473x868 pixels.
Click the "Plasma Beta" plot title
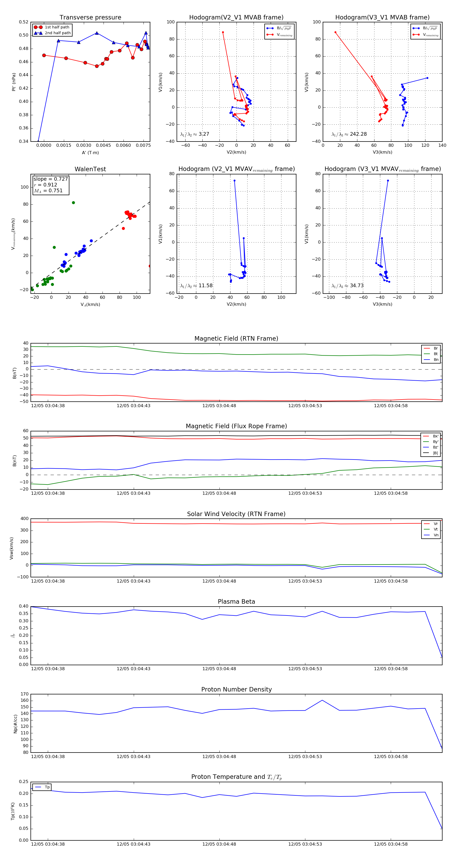pyautogui.click(x=236, y=602)
